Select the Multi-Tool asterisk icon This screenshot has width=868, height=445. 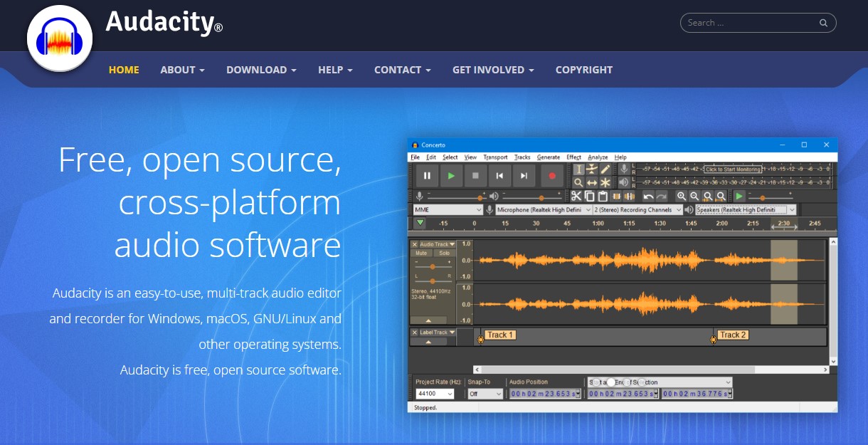(605, 183)
